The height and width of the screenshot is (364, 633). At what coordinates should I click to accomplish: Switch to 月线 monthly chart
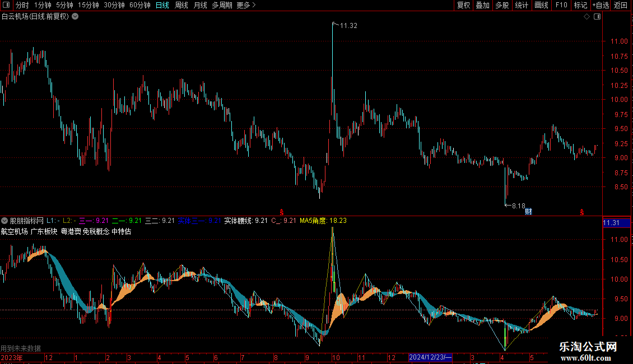pos(200,5)
